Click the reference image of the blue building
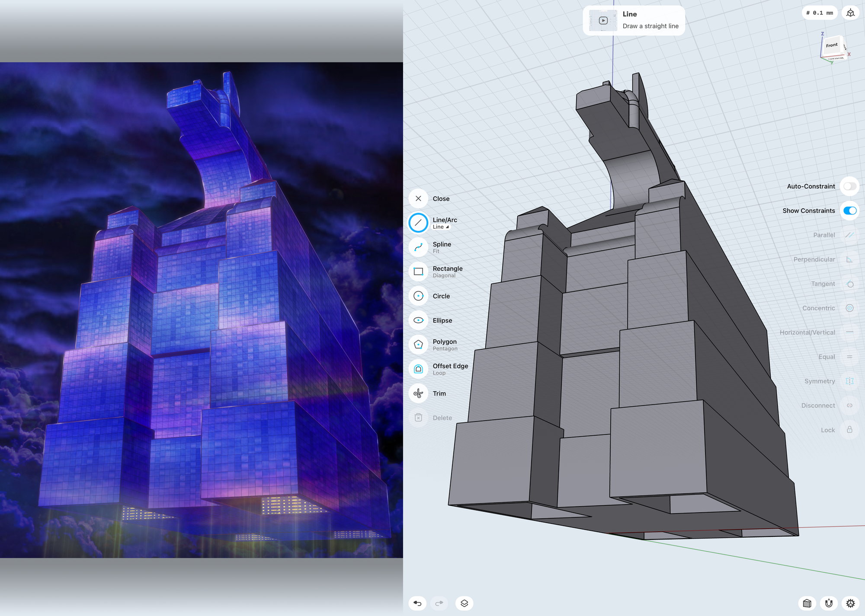This screenshot has width=865, height=616. (x=202, y=310)
